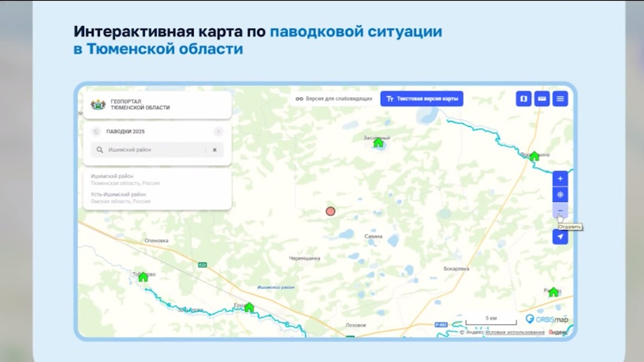Viewport: 644px width, 362px height.
Task: Click the Опеновка village label
Action: click(x=156, y=241)
